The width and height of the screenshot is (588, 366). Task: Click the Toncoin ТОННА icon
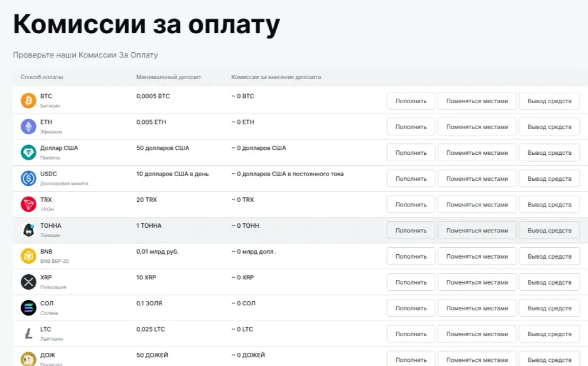(29, 230)
